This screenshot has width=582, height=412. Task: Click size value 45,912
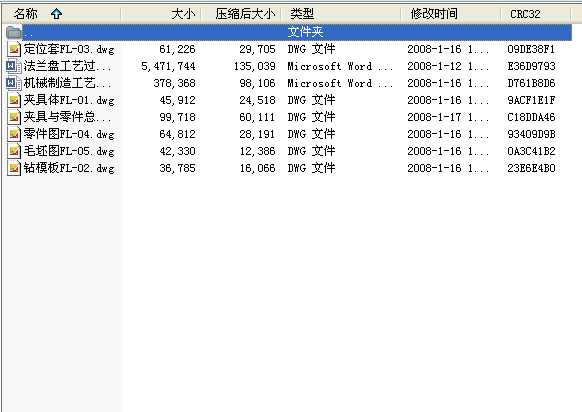(x=177, y=100)
